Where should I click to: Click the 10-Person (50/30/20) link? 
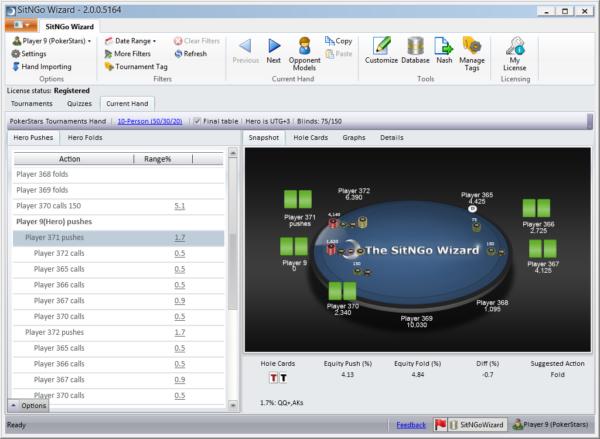[x=151, y=121]
